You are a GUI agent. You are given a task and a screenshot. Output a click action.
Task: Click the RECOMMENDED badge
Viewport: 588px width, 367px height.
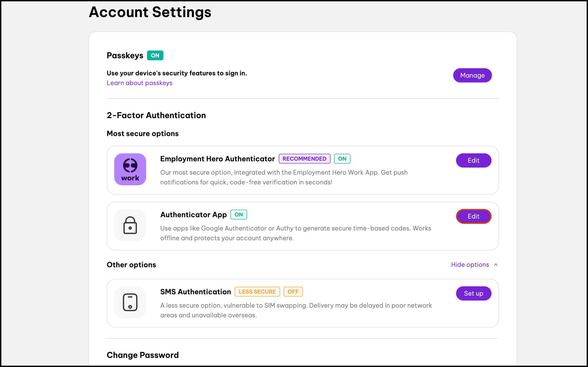pos(304,159)
